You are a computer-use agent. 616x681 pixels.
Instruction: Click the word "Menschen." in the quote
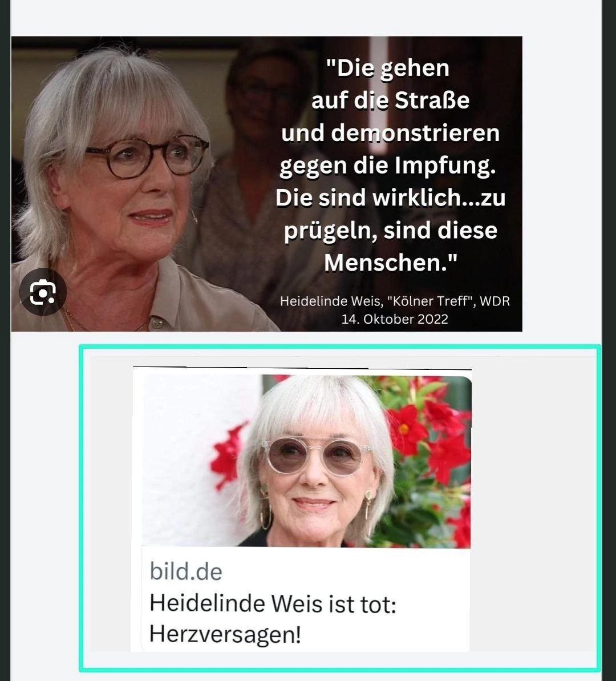[390, 263]
